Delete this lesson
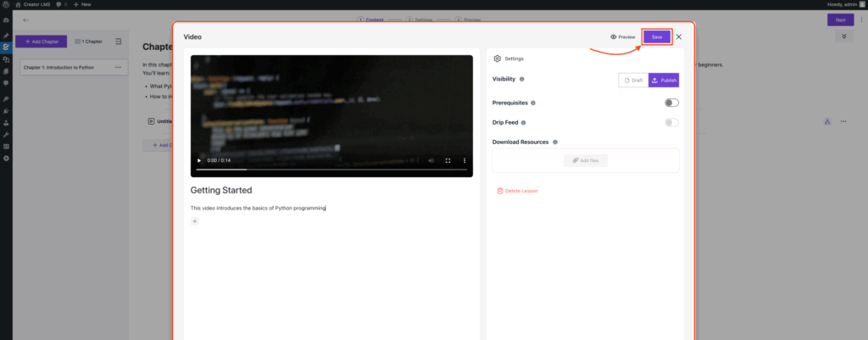Image resolution: width=868 pixels, height=340 pixels. [x=517, y=191]
